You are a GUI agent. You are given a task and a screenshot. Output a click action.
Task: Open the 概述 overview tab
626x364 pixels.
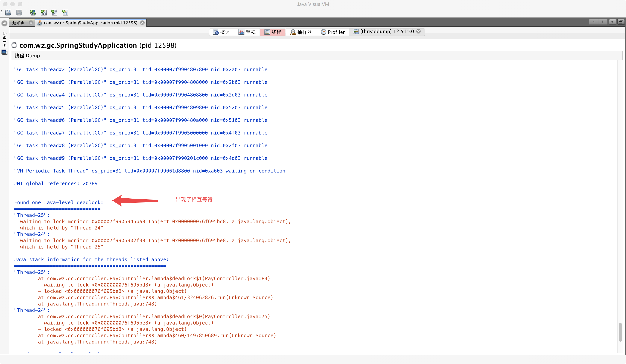pos(222,32)
